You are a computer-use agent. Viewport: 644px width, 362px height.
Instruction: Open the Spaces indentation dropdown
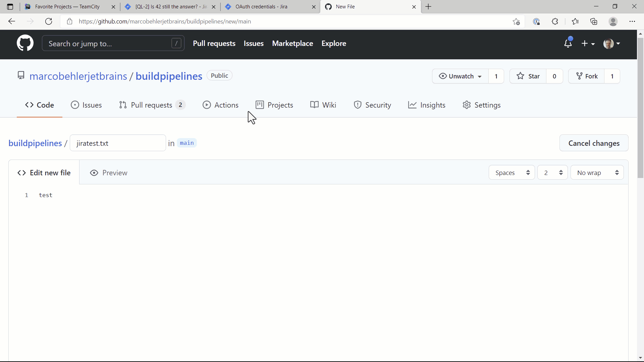pyautogui.click(x=511, y=172)
